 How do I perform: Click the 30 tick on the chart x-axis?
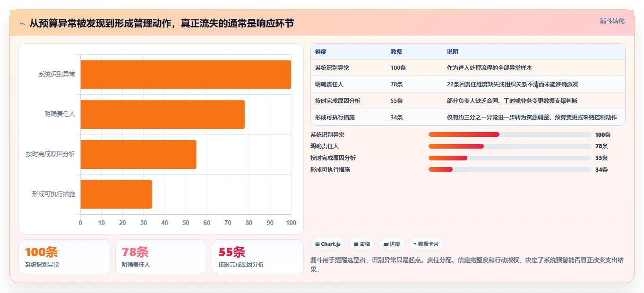click(x=144, y=223)
